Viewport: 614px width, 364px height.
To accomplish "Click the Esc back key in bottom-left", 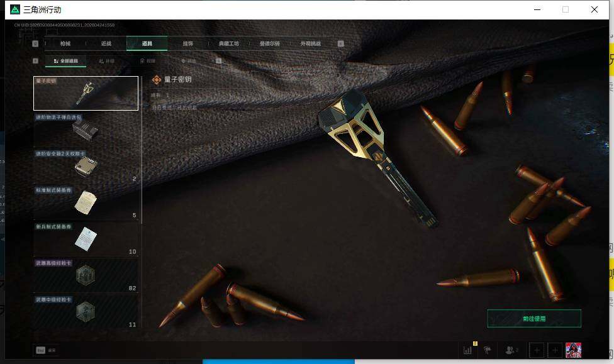I will pos(41,350).
